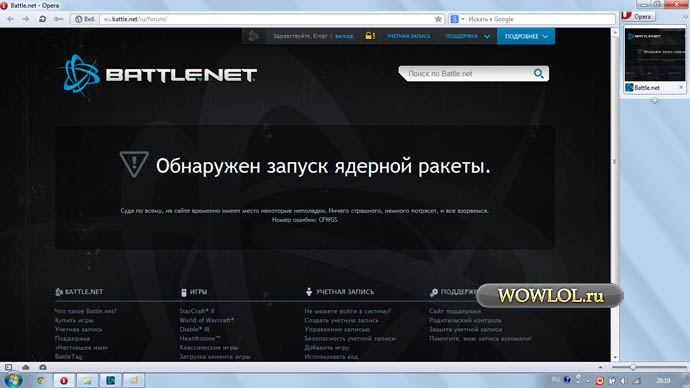Open 'Помогите, мою запись взломали!' link

[x=481, y=339]
